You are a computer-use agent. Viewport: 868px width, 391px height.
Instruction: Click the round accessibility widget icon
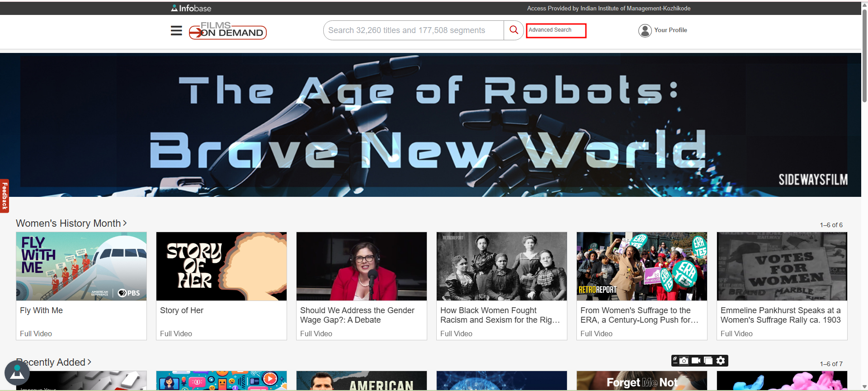click(17, 373)
